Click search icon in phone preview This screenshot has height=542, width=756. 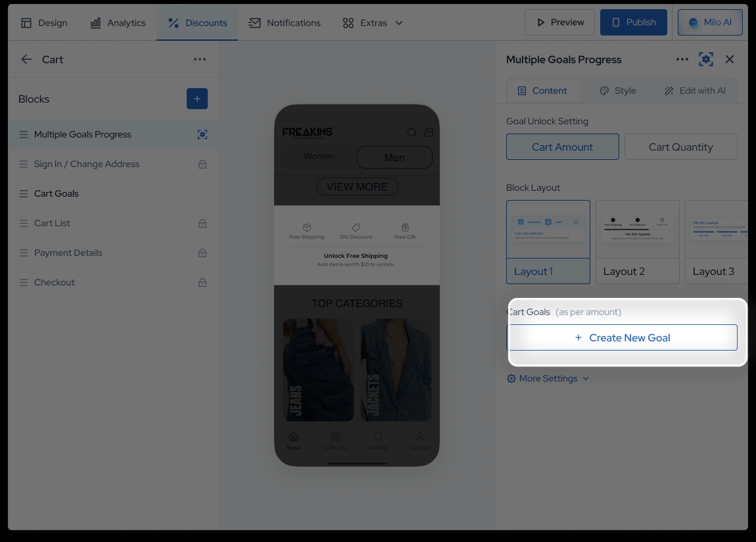(x=412, y=132)
